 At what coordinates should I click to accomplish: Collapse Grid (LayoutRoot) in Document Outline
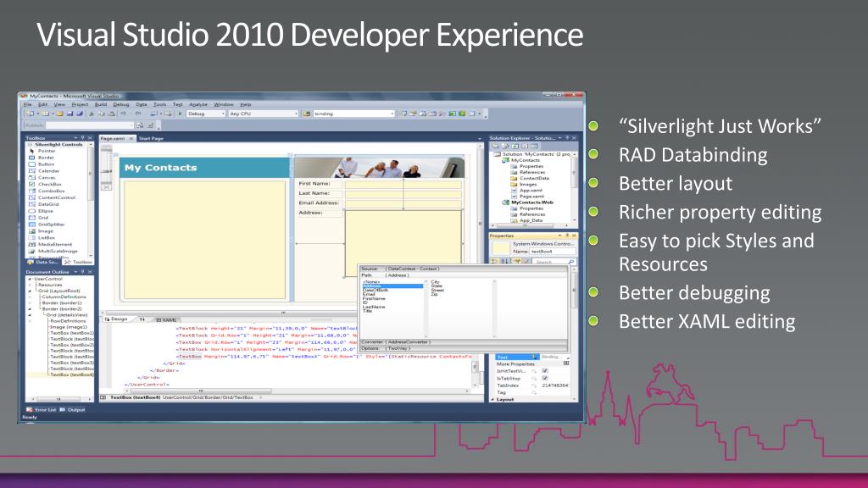point(28,291)
